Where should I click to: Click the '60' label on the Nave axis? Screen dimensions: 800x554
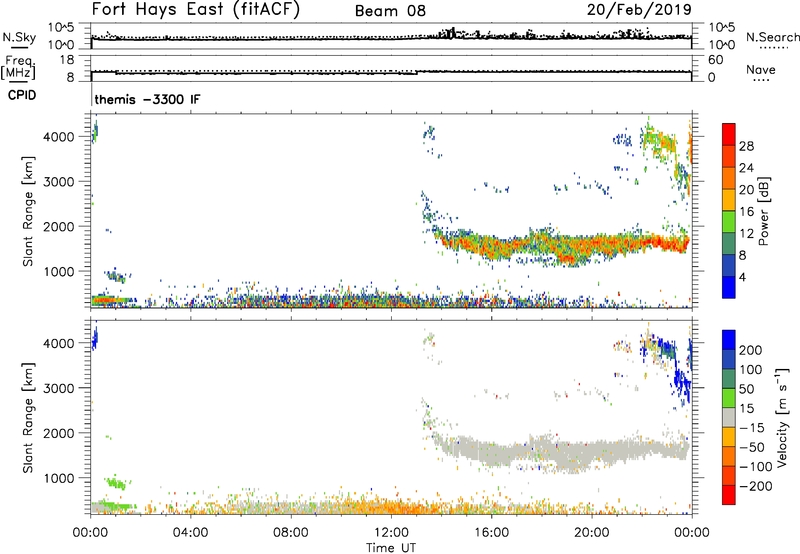[x=716, y=60]
